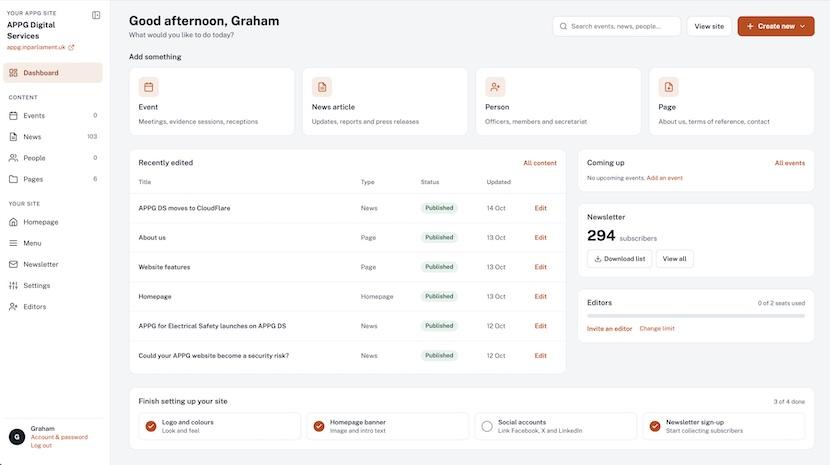Viewport: 830px width, 465px height.
Task: Click the Person add icon on card
Action: coord(495,87)
